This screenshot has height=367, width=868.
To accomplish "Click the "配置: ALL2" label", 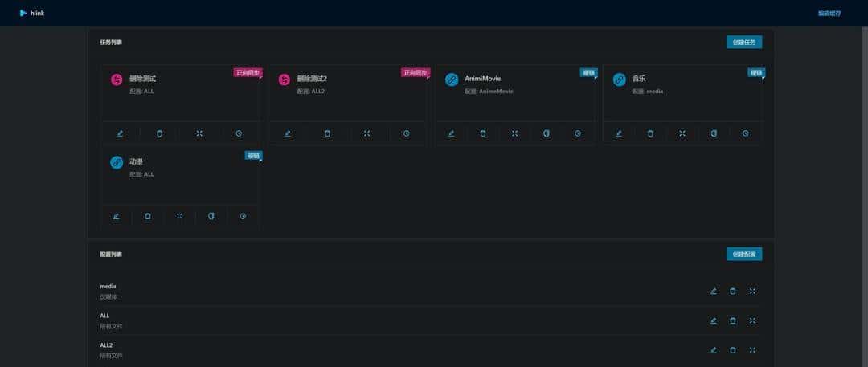I will pos(310,92).
